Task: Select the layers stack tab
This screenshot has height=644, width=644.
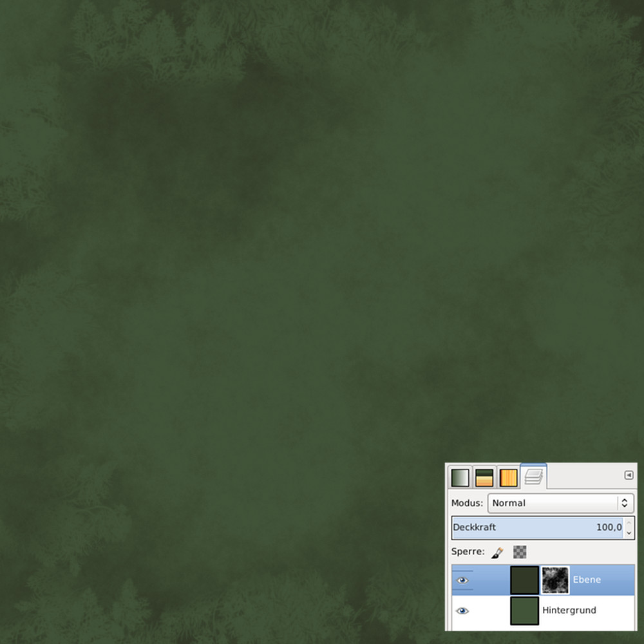Action: 533,477
